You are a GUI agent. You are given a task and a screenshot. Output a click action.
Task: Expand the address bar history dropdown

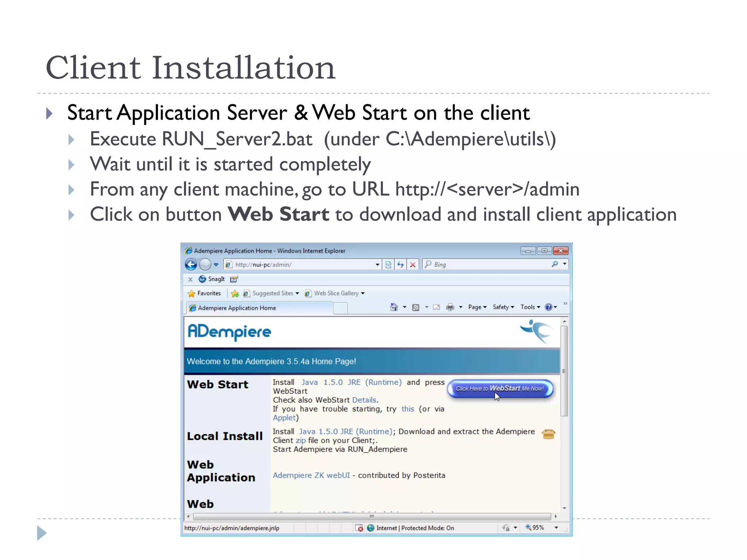click(x=378, y=265)
